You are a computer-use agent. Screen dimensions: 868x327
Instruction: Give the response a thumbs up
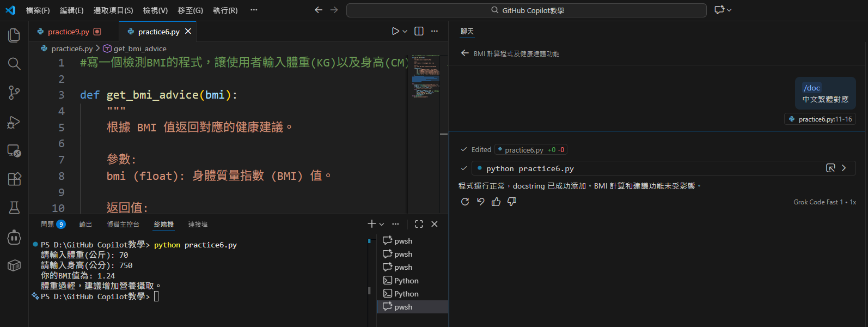click(x=496, y=202)
